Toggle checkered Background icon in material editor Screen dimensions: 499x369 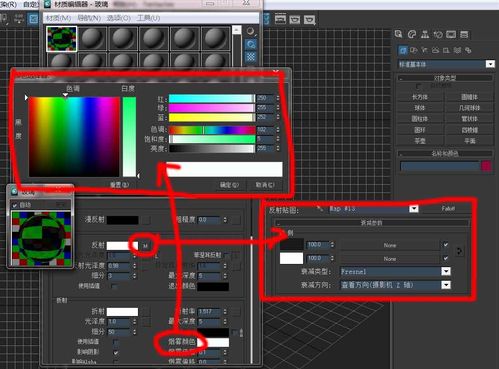pyautogui.click(x=251, y=57)
